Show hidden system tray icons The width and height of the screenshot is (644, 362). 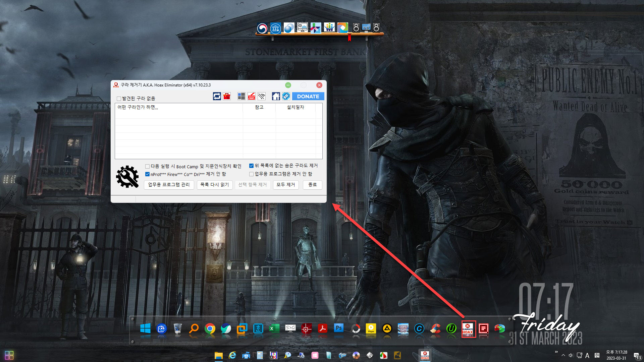(x=563, y=356)
